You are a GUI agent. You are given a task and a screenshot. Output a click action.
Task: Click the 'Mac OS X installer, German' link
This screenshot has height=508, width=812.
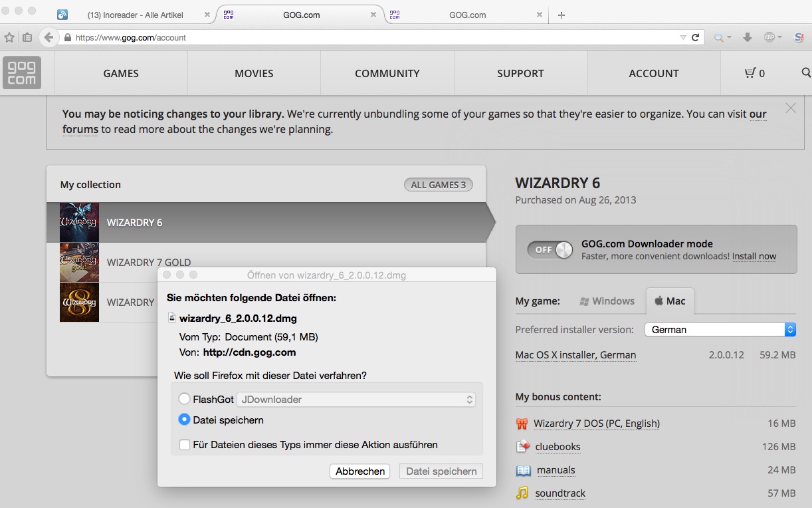[575, 355]
